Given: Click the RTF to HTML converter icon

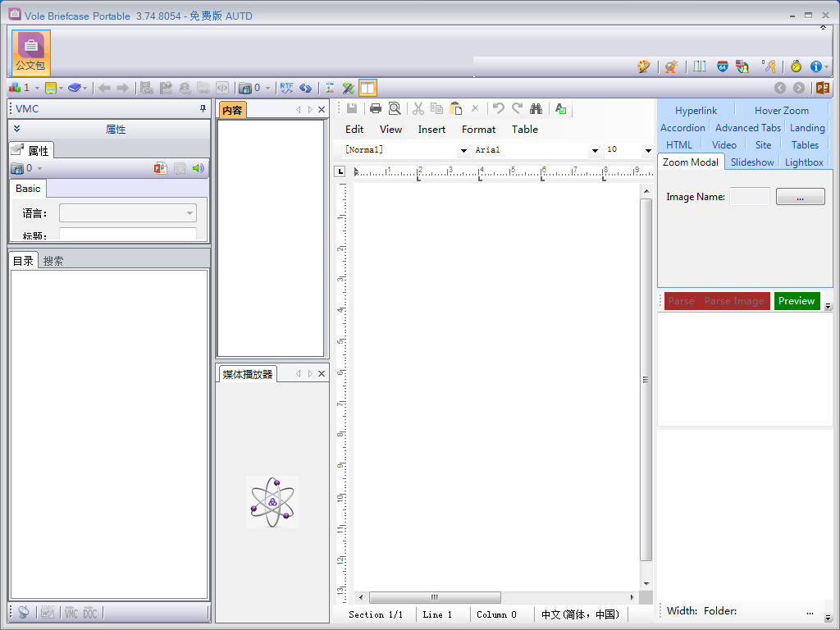Looking at the screenshot, I should click(x=286, y=88).
